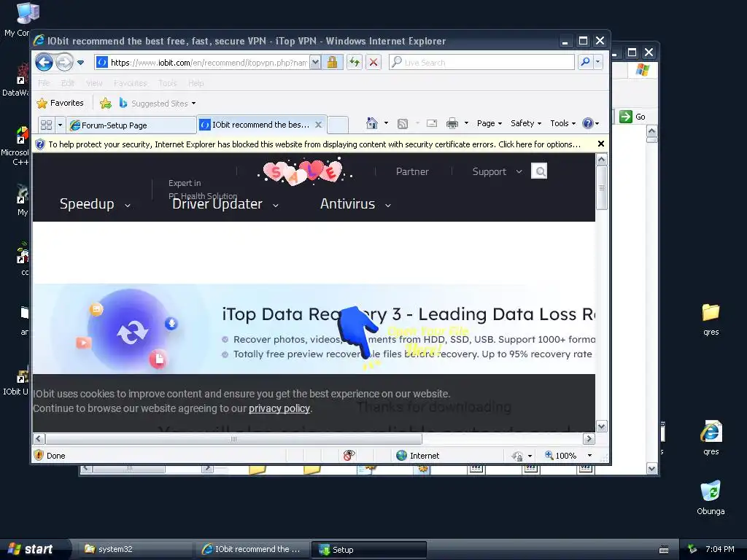Viewport: 747px width, 560px height.
Task: Click the Go button in background window
Action: 632,117
